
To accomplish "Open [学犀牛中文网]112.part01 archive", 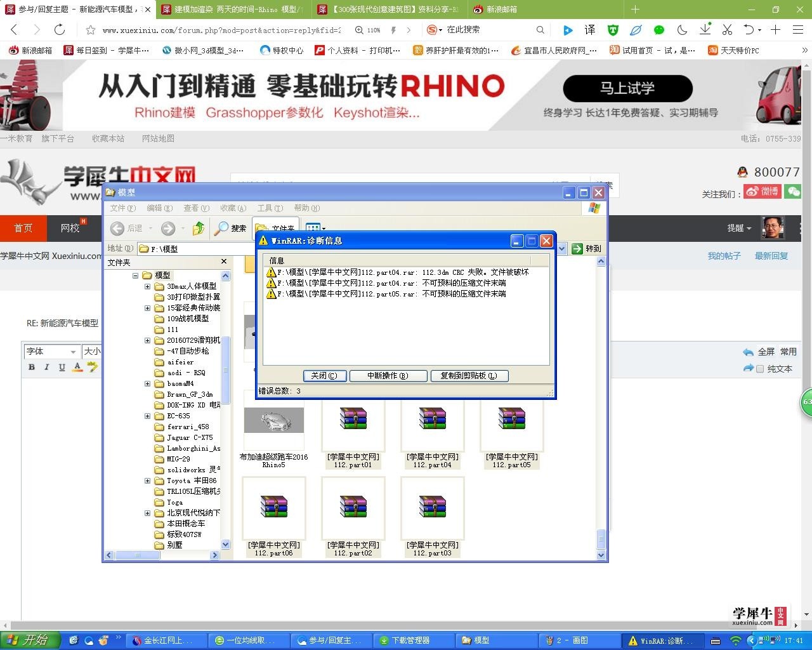I will [x=353, y=435].
